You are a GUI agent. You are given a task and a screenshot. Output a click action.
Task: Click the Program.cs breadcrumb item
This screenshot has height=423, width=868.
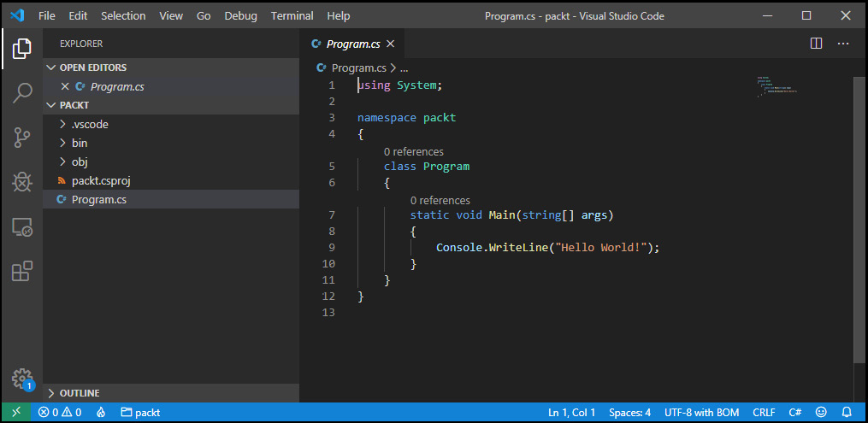point(358,68)
